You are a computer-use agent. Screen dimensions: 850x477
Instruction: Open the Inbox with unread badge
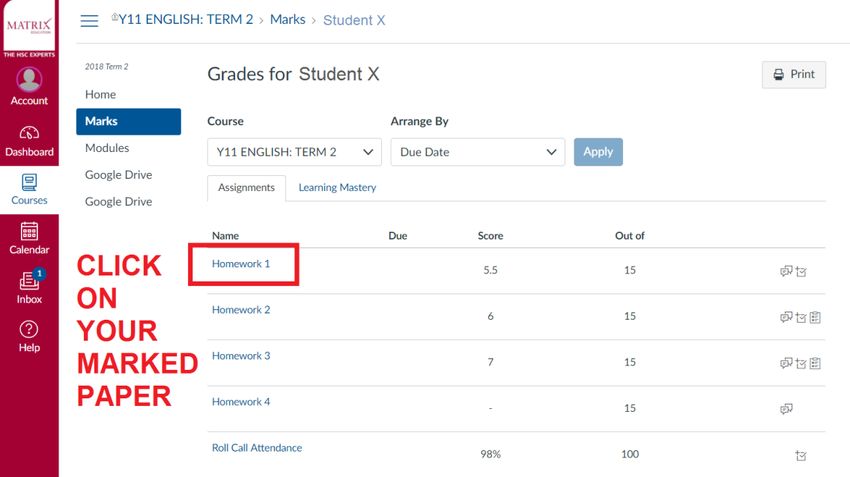[29, 286]
